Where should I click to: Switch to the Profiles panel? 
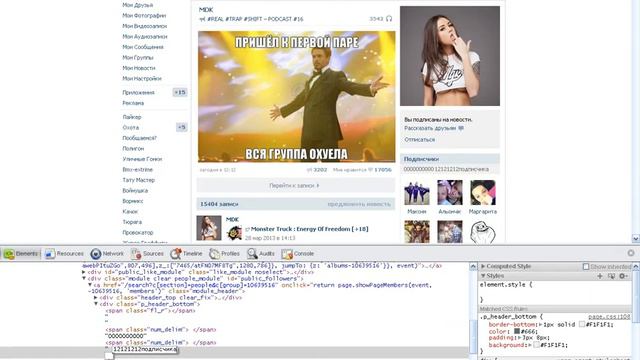tap(224, 253)
